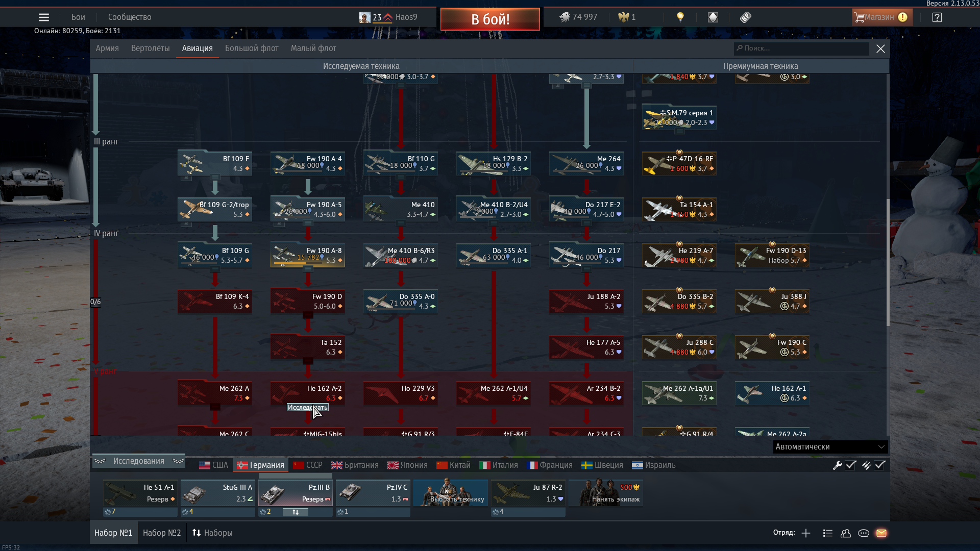Select the Me 410 B-6/R3 card
The width and height of the screenshot is (980, 551).
(401, 256)
